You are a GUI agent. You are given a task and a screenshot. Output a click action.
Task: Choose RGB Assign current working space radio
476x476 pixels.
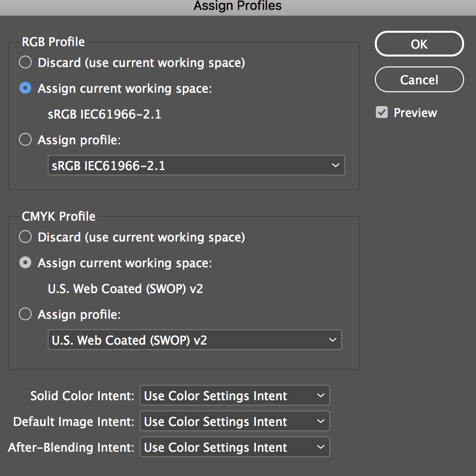[25, 88]
